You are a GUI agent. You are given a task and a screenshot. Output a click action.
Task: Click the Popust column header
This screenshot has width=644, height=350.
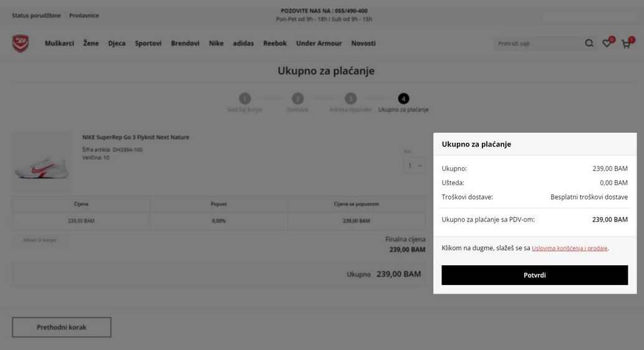219,204
